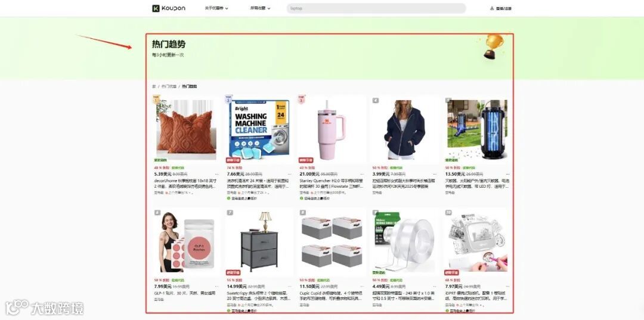This screenshot has width=644, height=320.
Task: Click the laptop search input field
Action: click(x=376, y=8)
